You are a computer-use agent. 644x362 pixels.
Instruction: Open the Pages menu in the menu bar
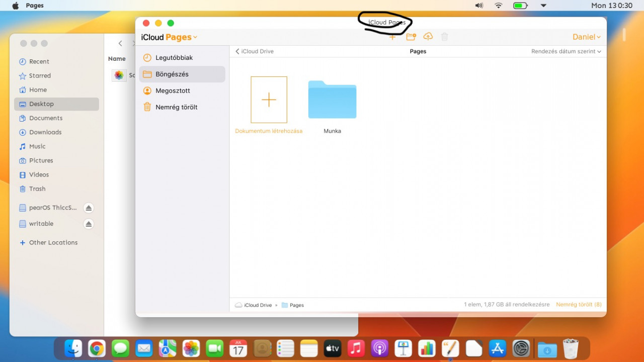pyautogui.click(x=35, y=6)
